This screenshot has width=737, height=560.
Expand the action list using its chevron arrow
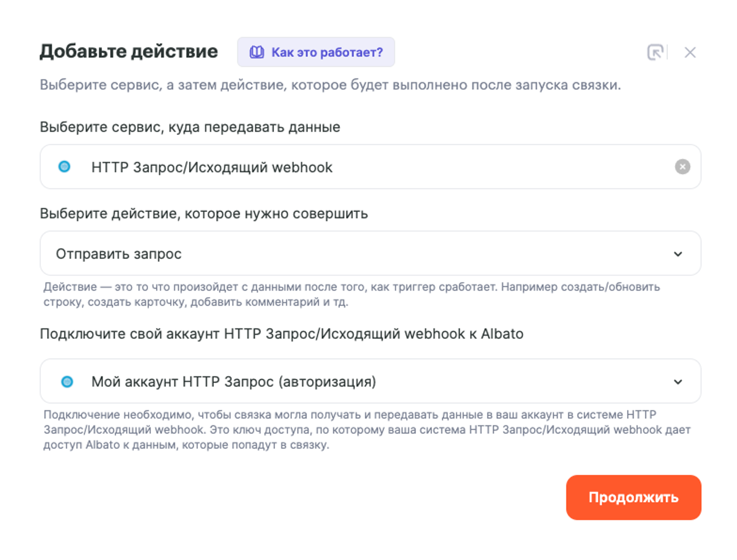point(678,254)
